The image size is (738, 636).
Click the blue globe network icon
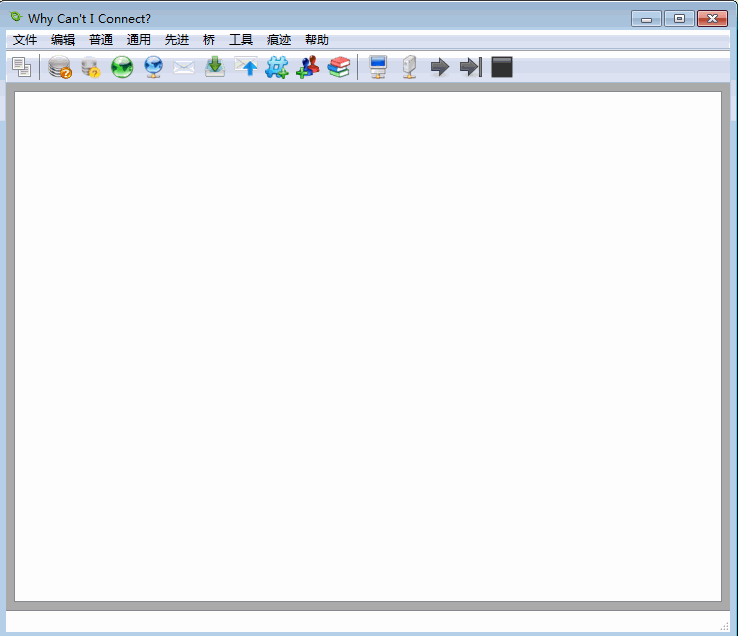point(153,67)
